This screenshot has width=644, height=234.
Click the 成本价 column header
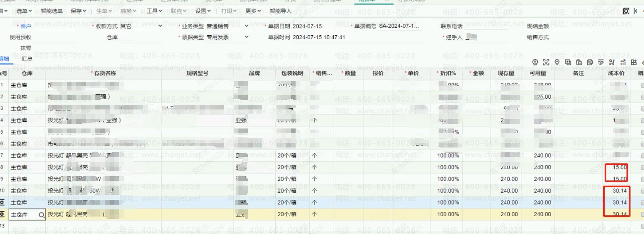pos(616,73)
